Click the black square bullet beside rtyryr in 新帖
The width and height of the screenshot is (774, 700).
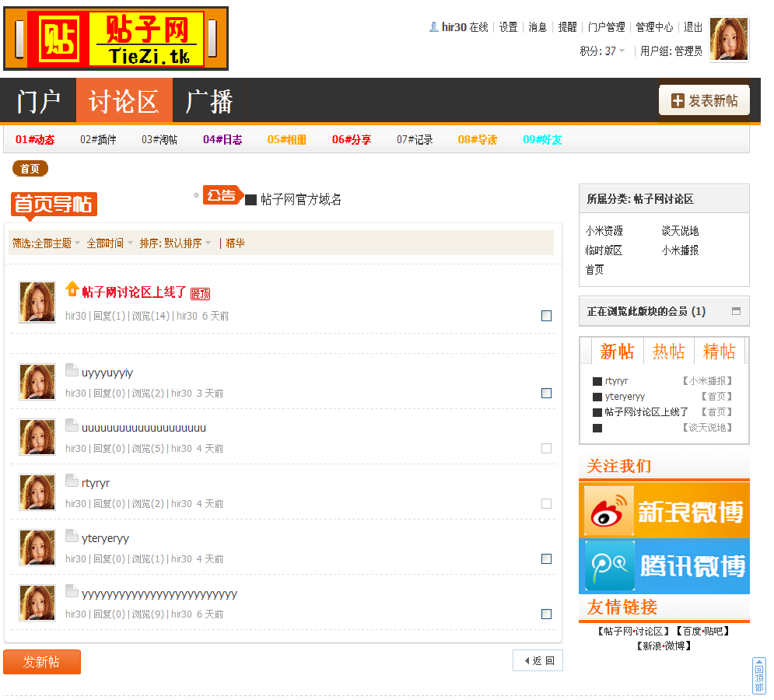597,382
